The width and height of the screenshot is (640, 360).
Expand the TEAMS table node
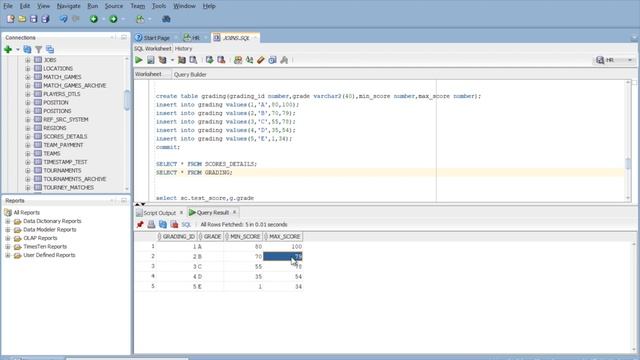coord(28,153)
